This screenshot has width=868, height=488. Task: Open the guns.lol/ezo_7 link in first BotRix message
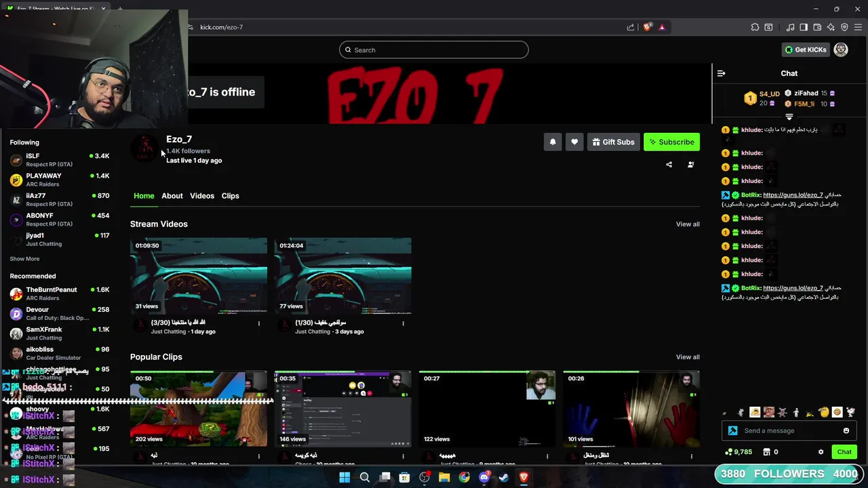click(x=793, y=195)
